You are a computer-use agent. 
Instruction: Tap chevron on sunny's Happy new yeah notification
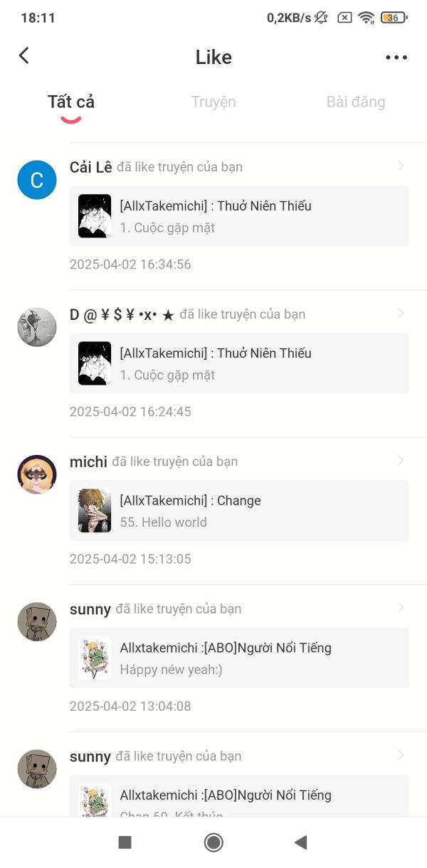tap(401, 608)
